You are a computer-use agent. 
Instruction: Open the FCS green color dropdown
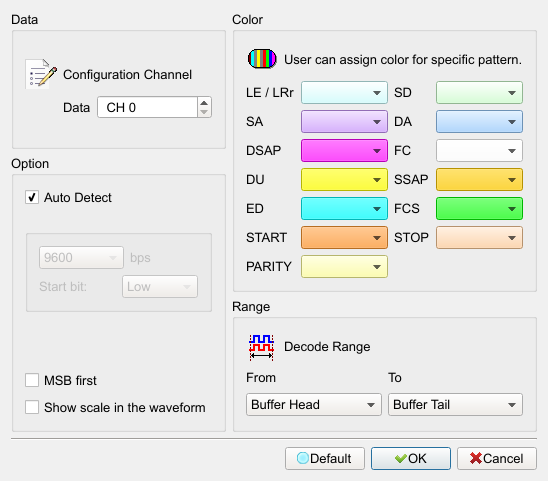[479, 209]
